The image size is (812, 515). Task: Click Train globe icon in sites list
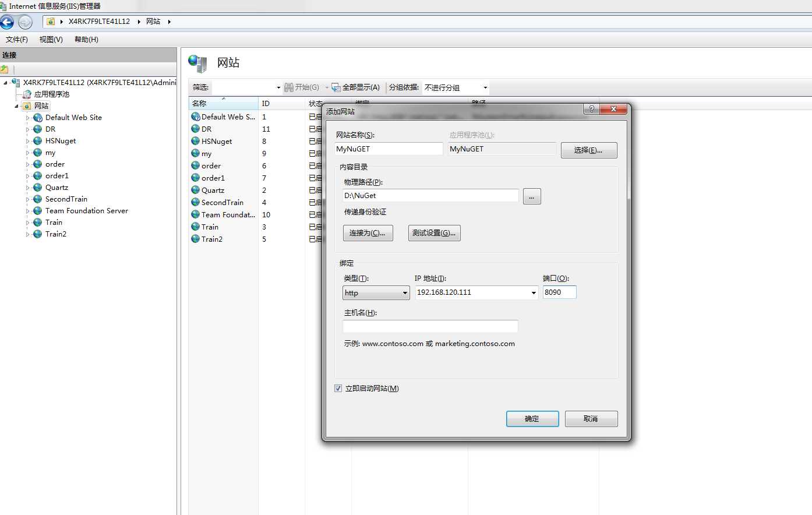click(x=196, y=227)
